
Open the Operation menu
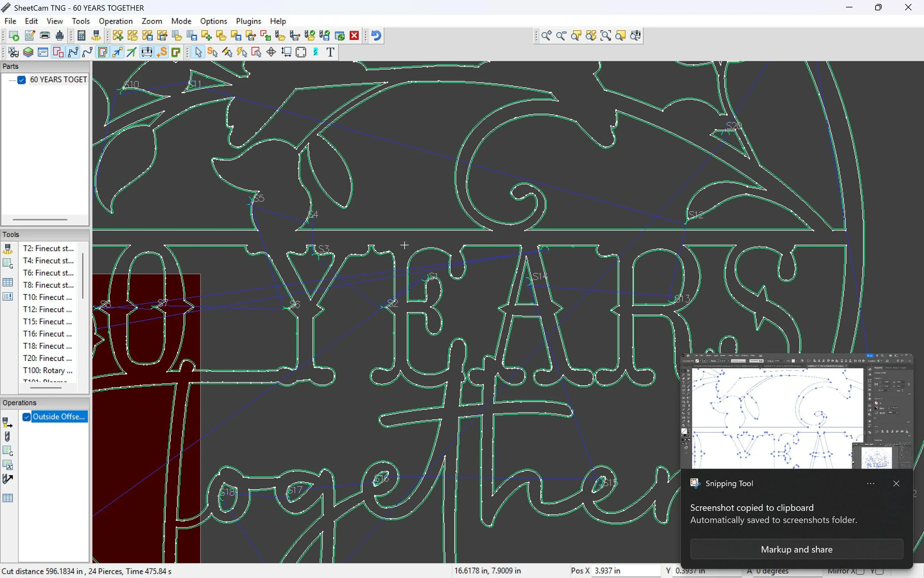coord(115,21)
